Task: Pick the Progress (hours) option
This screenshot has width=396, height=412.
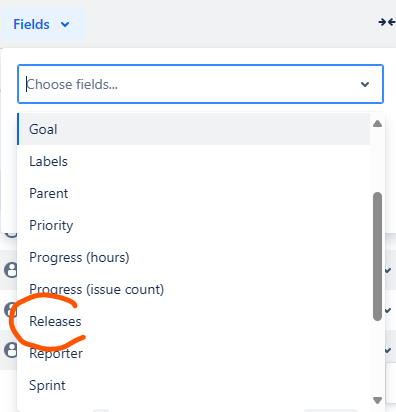Action: click(x=194, y=257)
